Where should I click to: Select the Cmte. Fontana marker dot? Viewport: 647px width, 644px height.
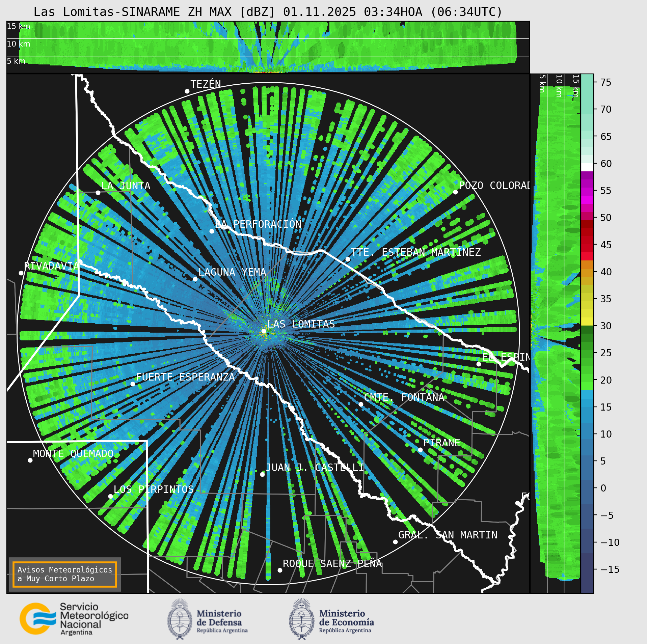[361, 404]
